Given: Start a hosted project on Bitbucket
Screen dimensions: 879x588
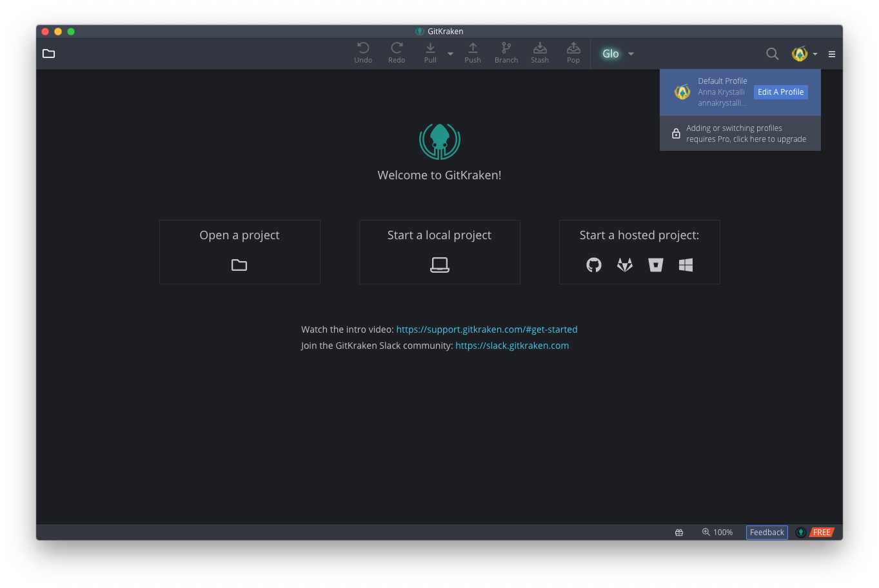Looking at the screenshot, I should (656, 265).
